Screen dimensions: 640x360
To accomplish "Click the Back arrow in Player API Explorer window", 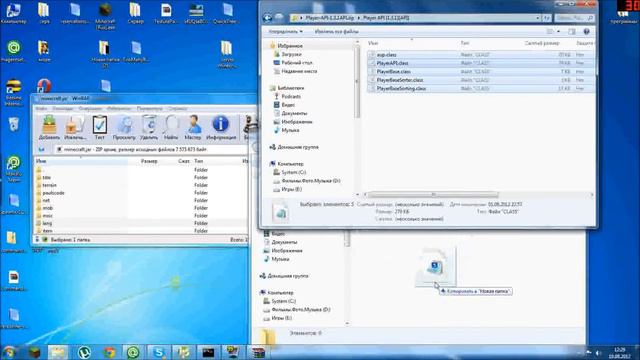I will pos(267,18).
